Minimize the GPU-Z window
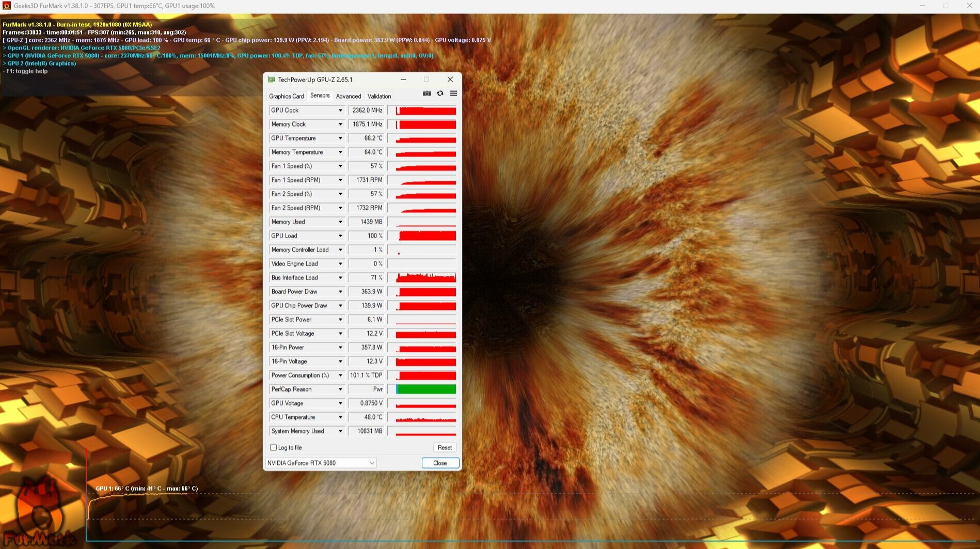 point(403,80)
